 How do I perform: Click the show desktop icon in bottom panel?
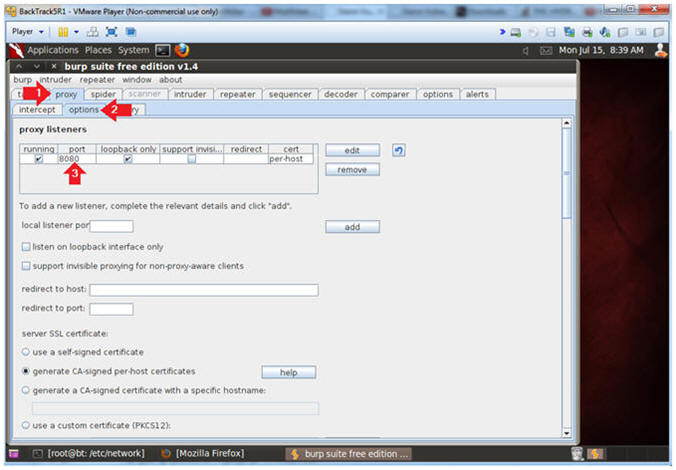click(14, 453)
